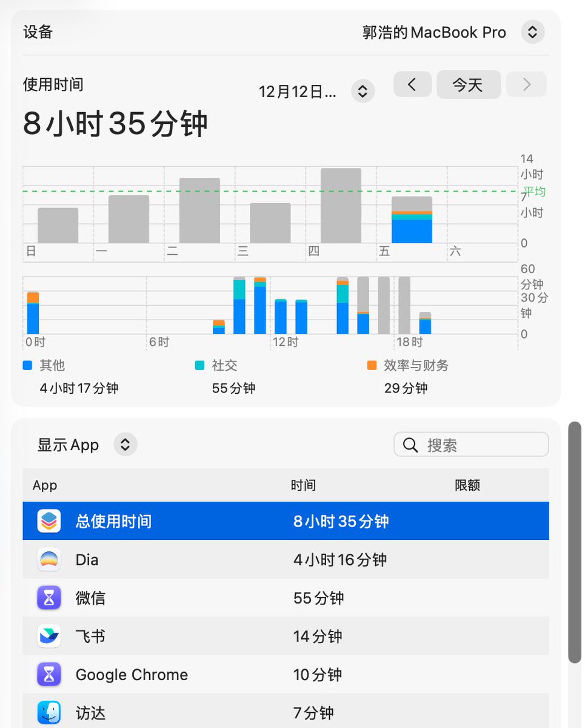Click the Google Chrome hourglass icon

[48, 675]
